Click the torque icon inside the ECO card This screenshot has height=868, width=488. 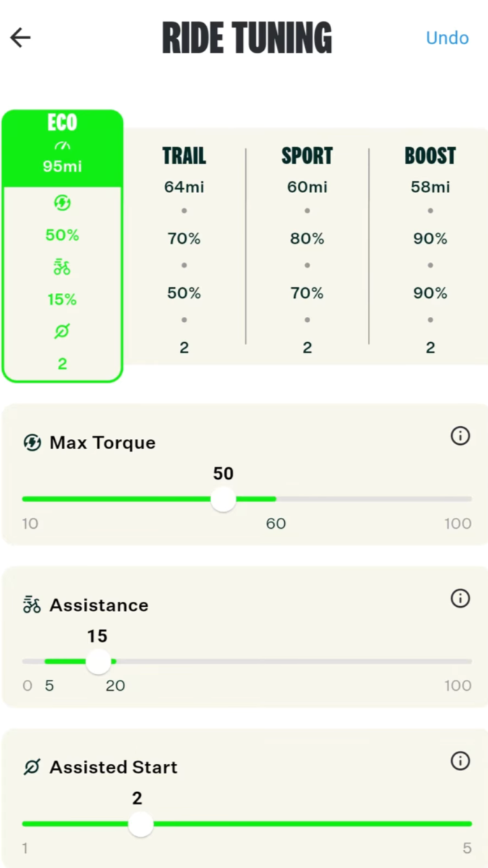click(x=62, y=203)
